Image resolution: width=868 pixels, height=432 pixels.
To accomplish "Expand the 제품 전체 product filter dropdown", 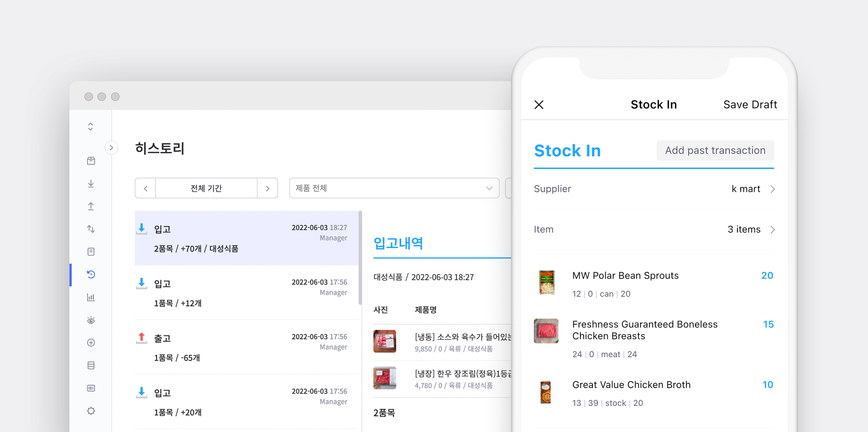I will tap(489, 188).
